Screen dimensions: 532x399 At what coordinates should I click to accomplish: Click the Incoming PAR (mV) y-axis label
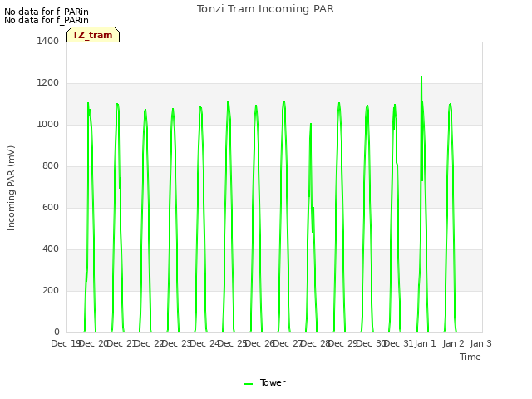11,189
